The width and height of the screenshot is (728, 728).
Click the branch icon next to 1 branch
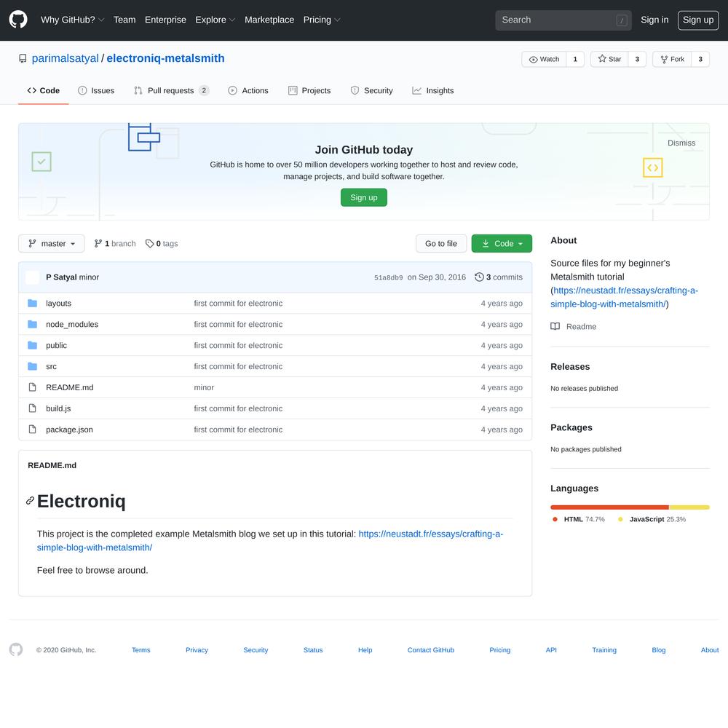coord(98,244)
